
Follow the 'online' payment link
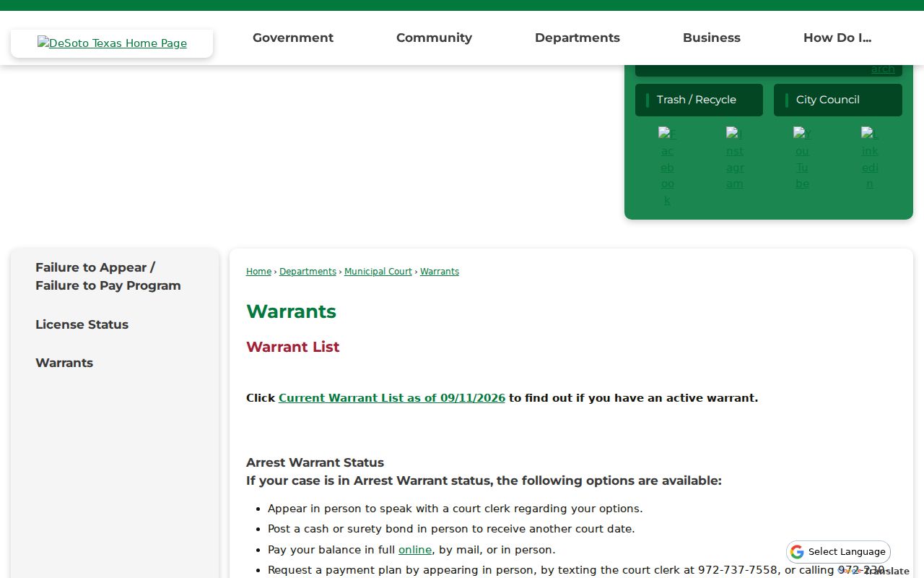[x=415, y=550]
